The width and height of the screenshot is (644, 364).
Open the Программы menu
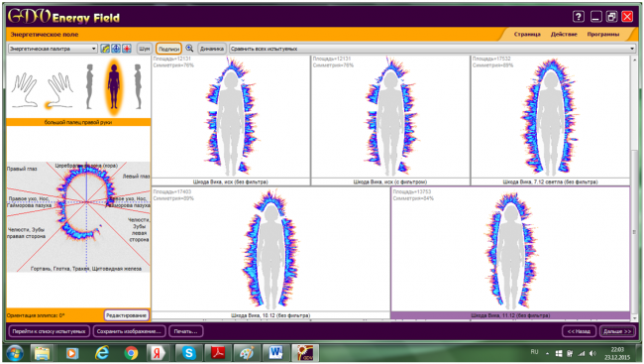coord(602,34)
